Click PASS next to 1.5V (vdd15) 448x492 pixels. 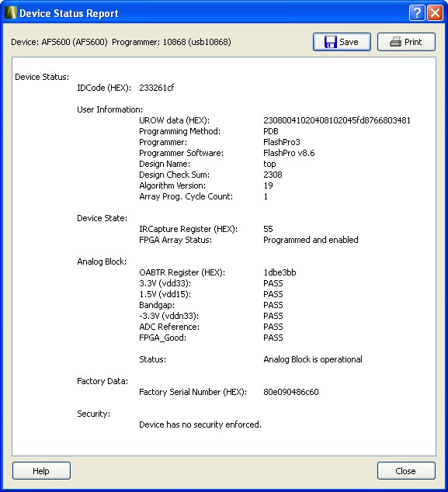pos(273,294)
